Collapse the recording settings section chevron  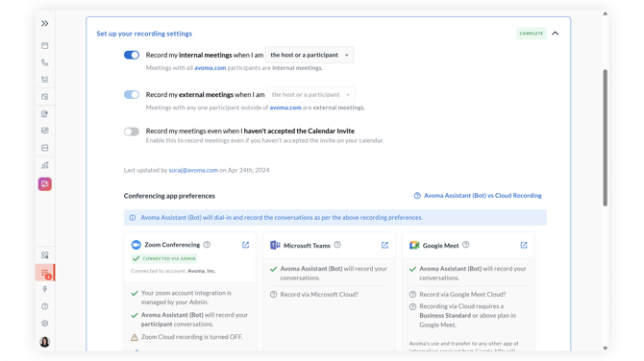click(x=556, y=34)
